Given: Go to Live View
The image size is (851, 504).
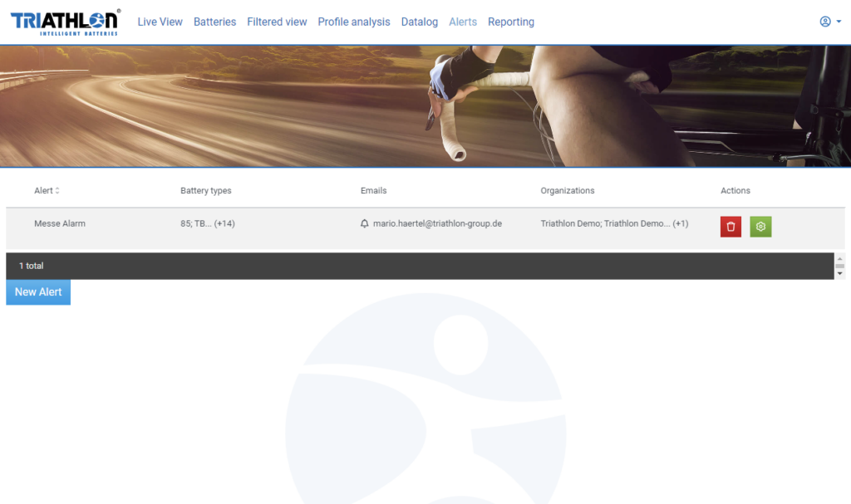Looking at the screenshot, I should click(x=160, y=22).
